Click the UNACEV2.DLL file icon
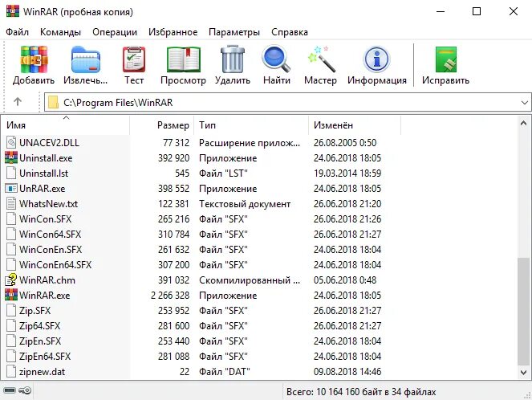 tap(11, 142)
